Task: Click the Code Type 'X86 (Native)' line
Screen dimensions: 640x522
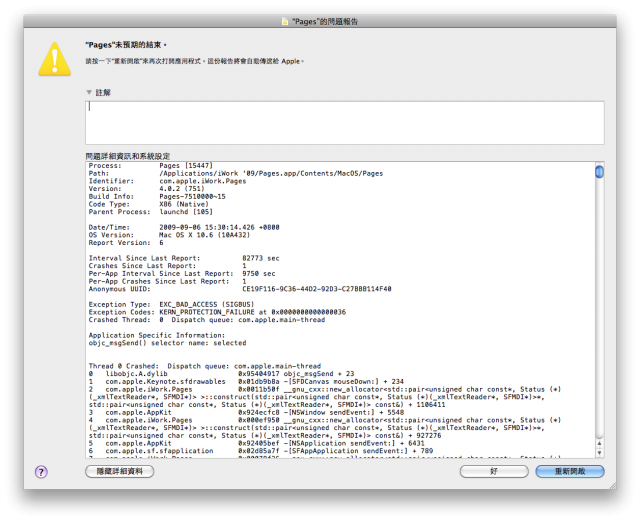Action: tap(149, 204)
